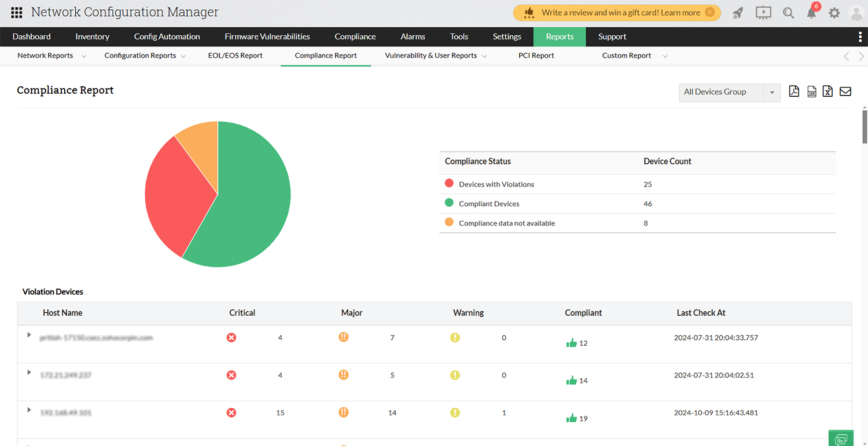868x446 pixels.
Task: Export the report as an Excel file
Action: [x=827, y=91]
